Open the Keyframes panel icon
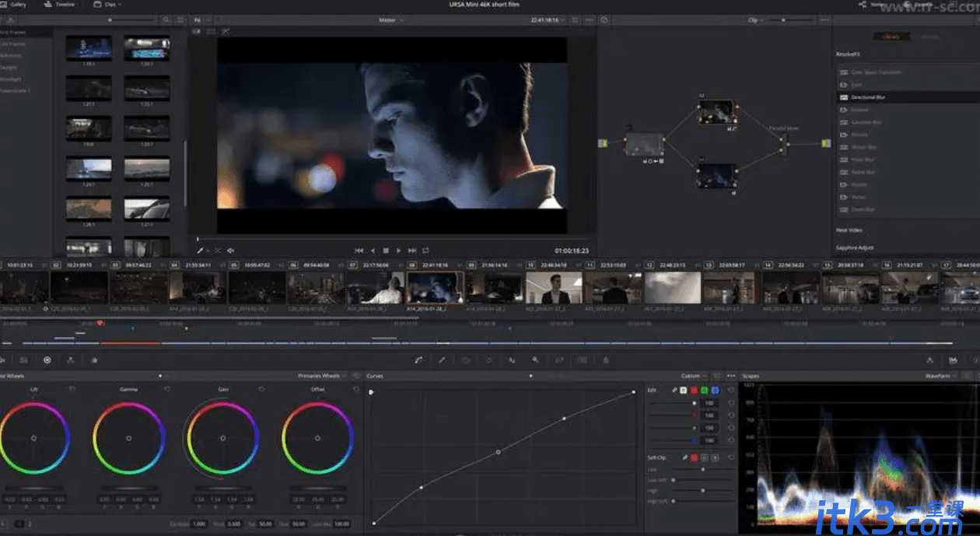 pyautogui.click(x=929, y=360)
